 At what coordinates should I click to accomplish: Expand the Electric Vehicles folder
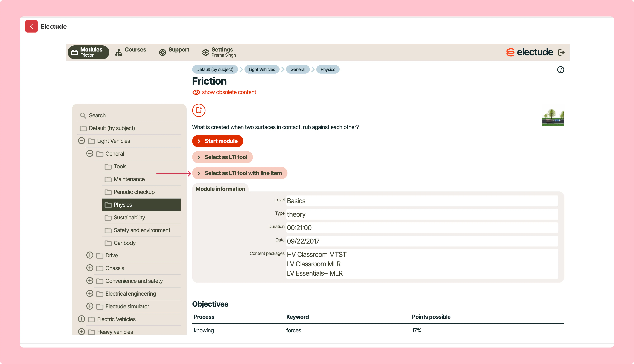pos(81,319)
